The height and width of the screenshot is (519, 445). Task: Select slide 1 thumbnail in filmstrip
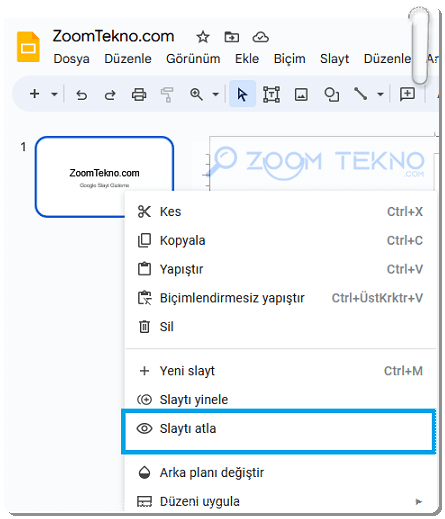pos(104,177)
